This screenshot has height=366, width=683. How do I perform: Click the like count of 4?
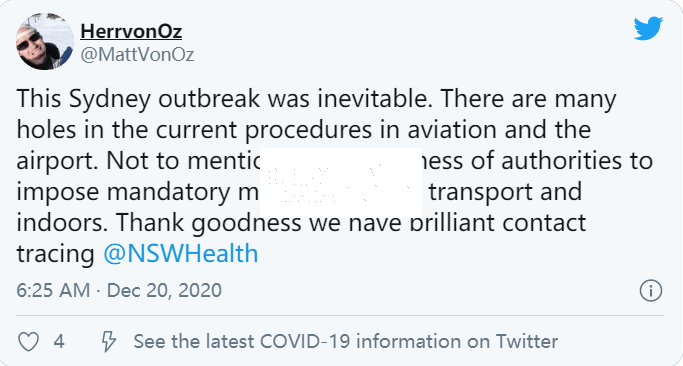[59, 342]
